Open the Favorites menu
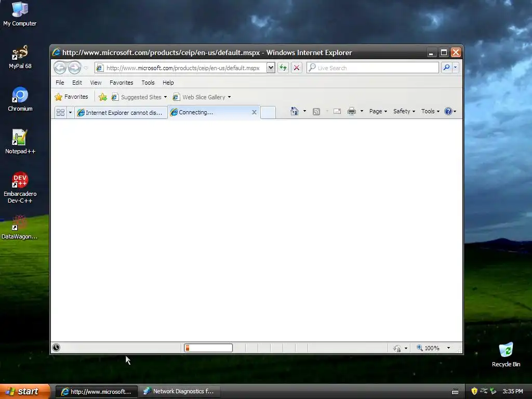 (x=121, y=83)
